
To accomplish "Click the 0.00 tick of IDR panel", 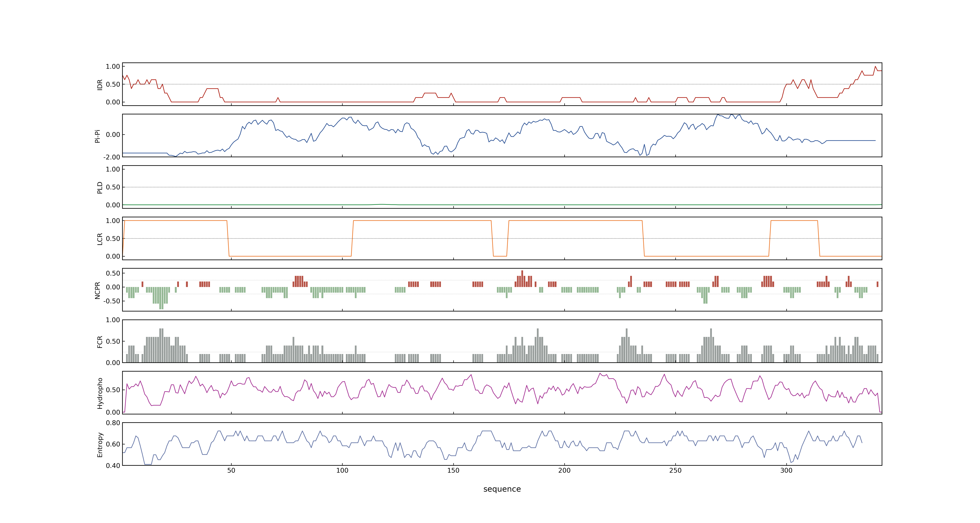I will click(x=113, y=102).
